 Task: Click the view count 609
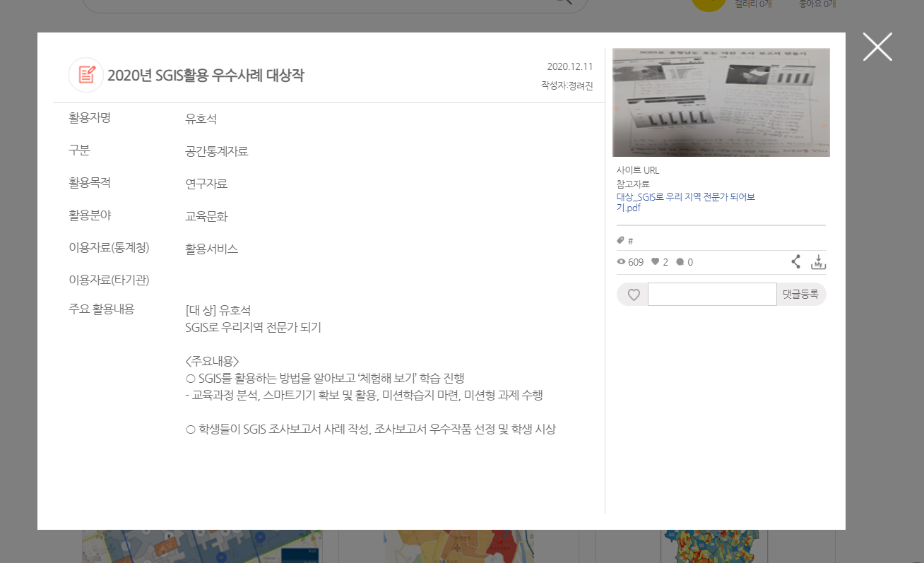pyautogui.click(x=636, y=262)
